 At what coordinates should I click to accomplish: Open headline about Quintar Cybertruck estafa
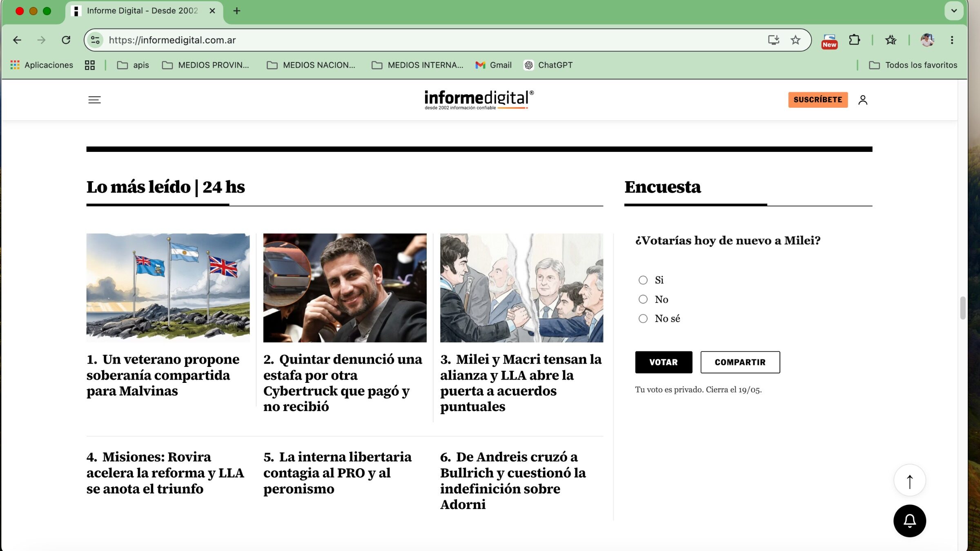tap(343, 383)
